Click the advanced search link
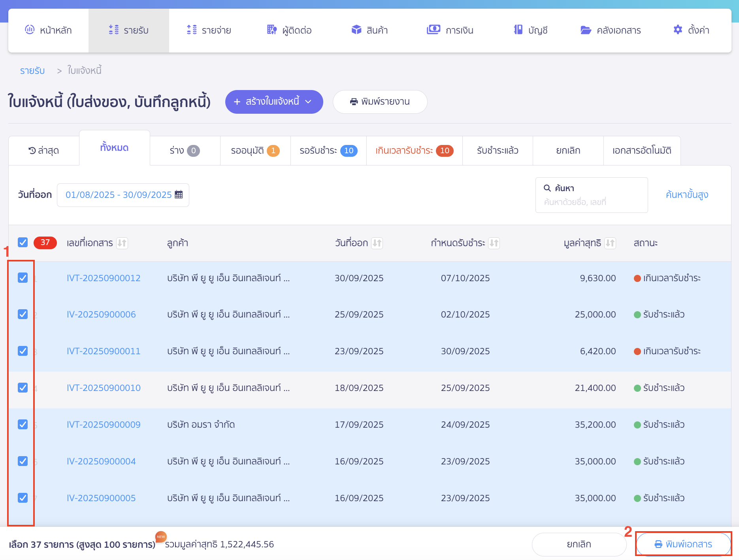 pyautogui.click(x=687, y=195)
